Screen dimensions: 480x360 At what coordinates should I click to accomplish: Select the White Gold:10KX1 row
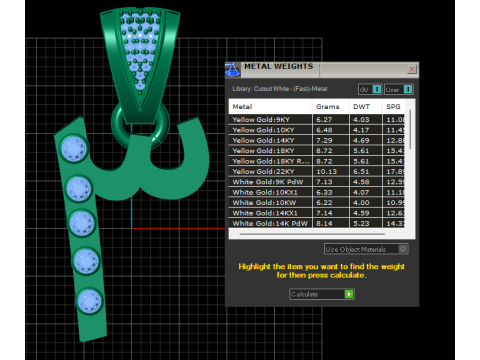(317, 192)
